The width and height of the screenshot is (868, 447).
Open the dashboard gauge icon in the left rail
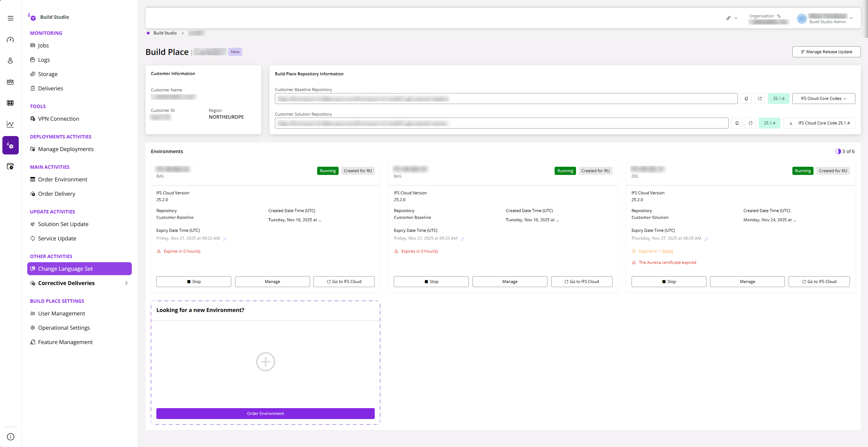[x=10, y=40]
